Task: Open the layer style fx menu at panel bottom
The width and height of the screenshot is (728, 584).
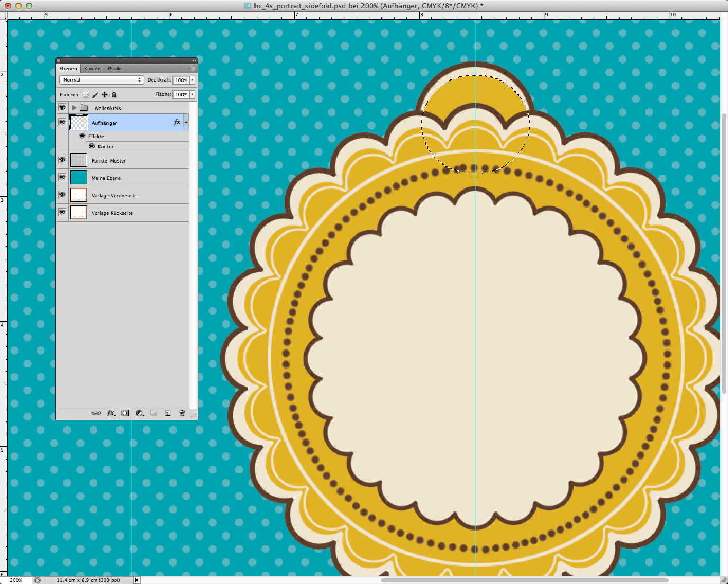Action: click(111, 413)
